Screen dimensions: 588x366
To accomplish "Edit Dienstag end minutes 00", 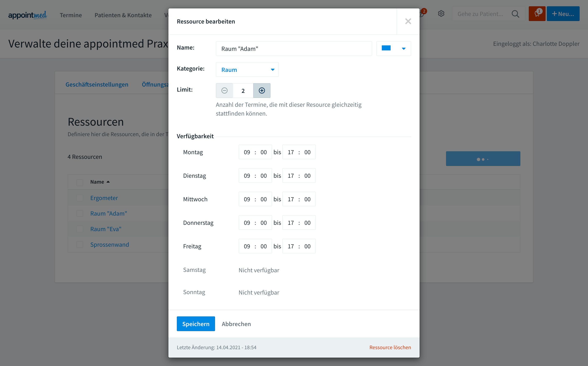I will 307,176.
